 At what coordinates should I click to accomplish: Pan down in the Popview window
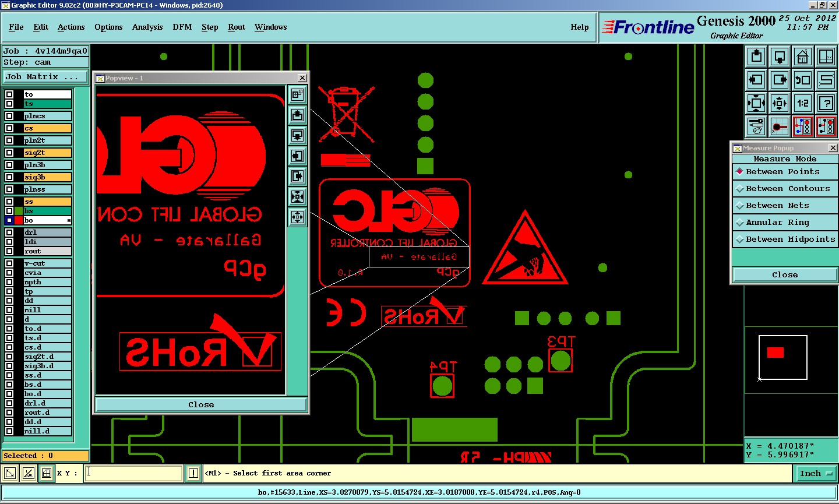[297, 135]
